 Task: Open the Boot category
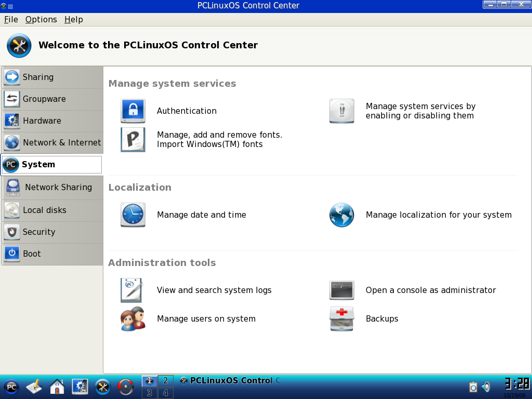point(52,254)
